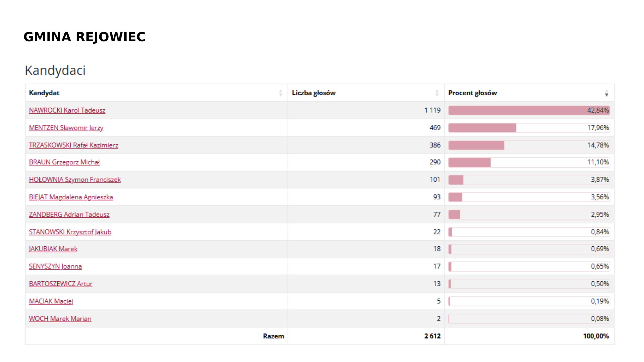Click ZANDBERG Adrian Tadeusz link
The width and height of the screenshot is (644, 362).
pyautogui.click(x=69, y=214)
